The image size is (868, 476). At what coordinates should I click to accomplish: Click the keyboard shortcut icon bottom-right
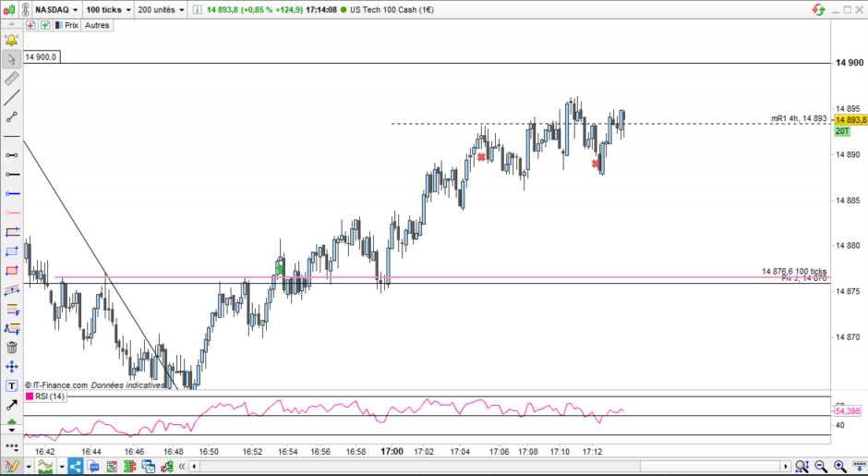click(x=859, y=466)
